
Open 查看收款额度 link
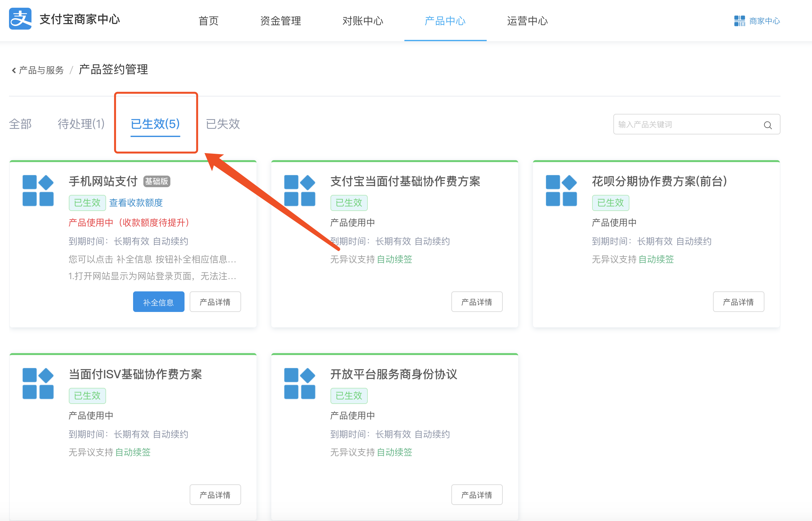[x=136, y=203]
